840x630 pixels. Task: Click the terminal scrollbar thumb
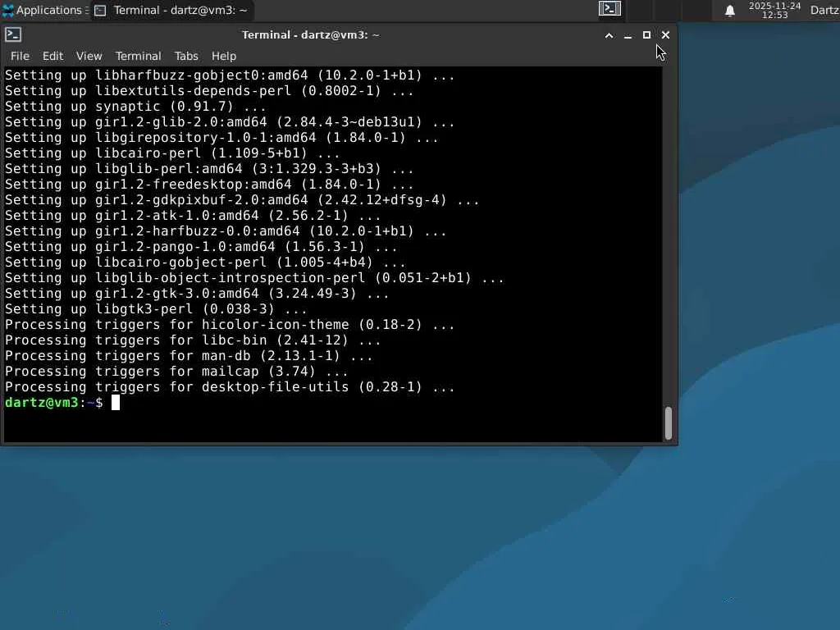668,422
